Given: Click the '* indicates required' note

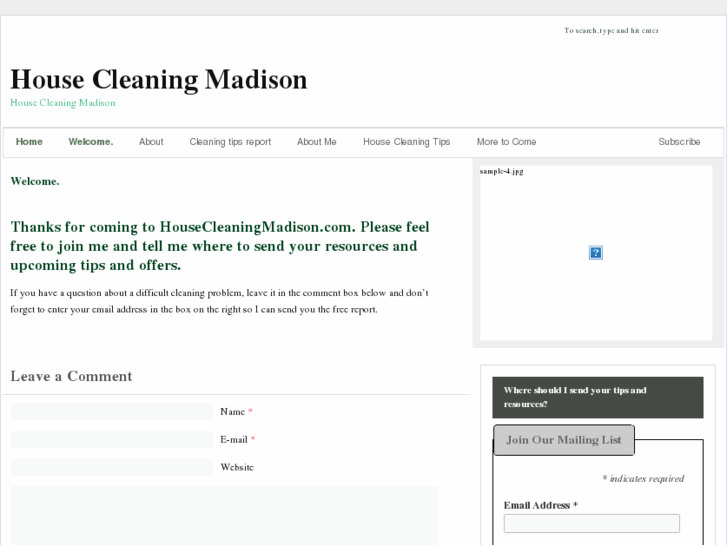Looking at the screenshot, I should 644,479.
